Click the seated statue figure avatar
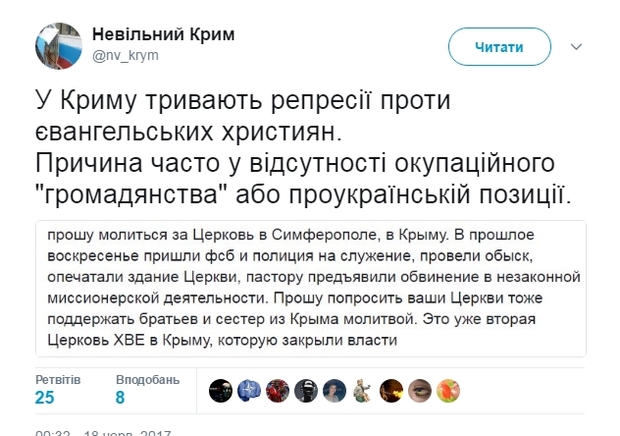Image resolution: width=620 pixels, height=436 pixels. [365, 388]
